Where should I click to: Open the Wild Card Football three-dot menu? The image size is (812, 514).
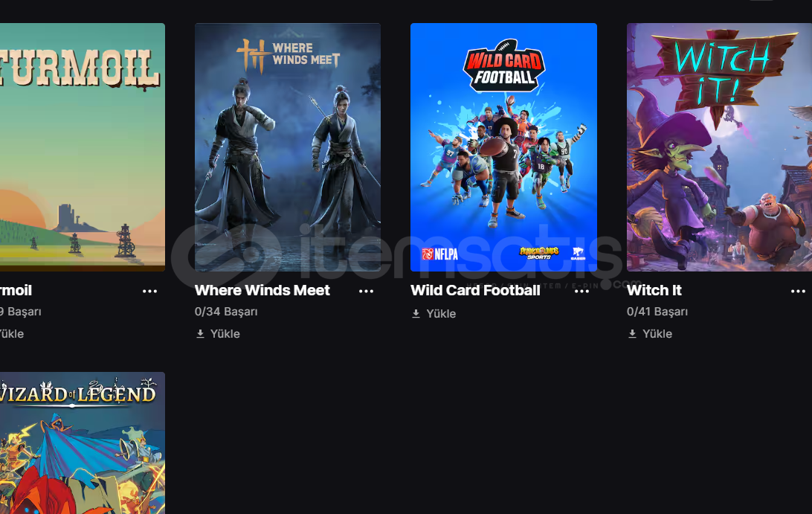581,291
